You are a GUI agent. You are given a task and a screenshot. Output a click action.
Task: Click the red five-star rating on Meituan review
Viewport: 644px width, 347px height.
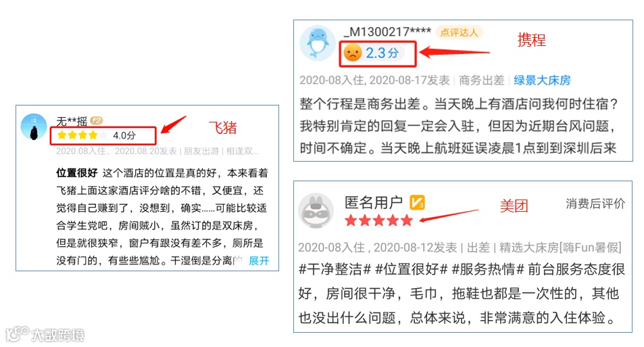point(378,221)
